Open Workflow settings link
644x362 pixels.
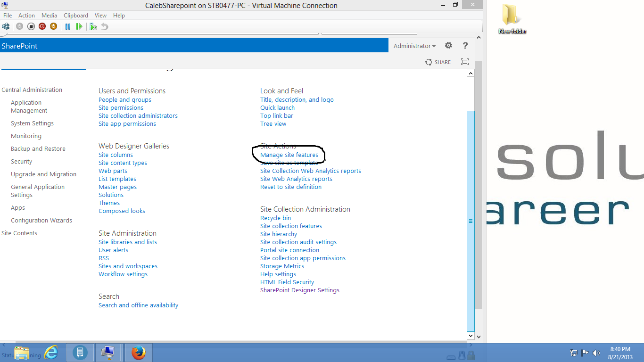click(x=123, y=274)
